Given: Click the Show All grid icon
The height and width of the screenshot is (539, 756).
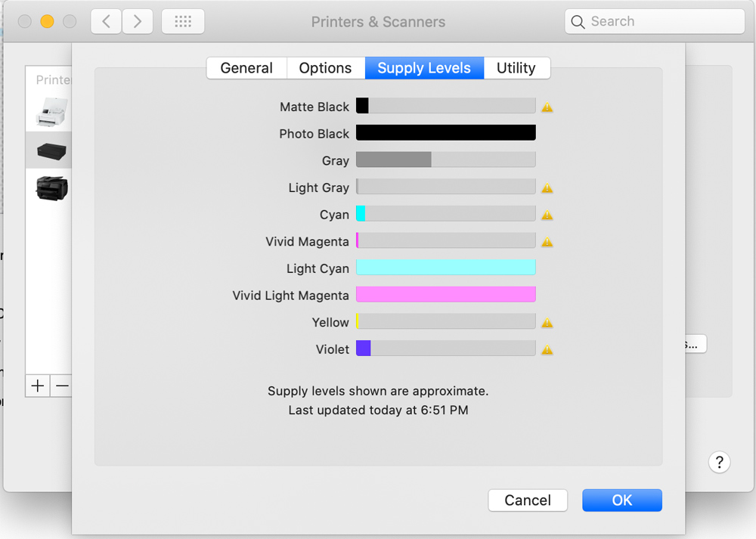Looking at the screenshot, I should [183, 22].
